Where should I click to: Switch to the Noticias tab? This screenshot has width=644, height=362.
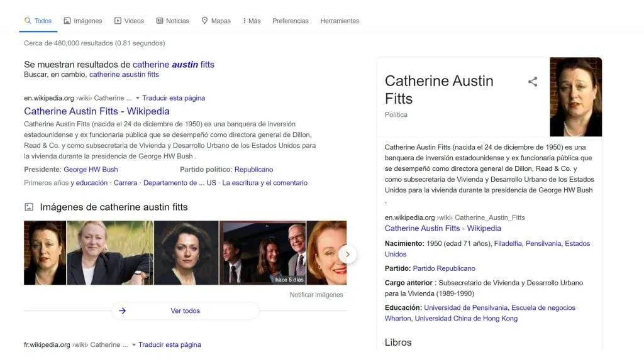click(x=172, y=21)
